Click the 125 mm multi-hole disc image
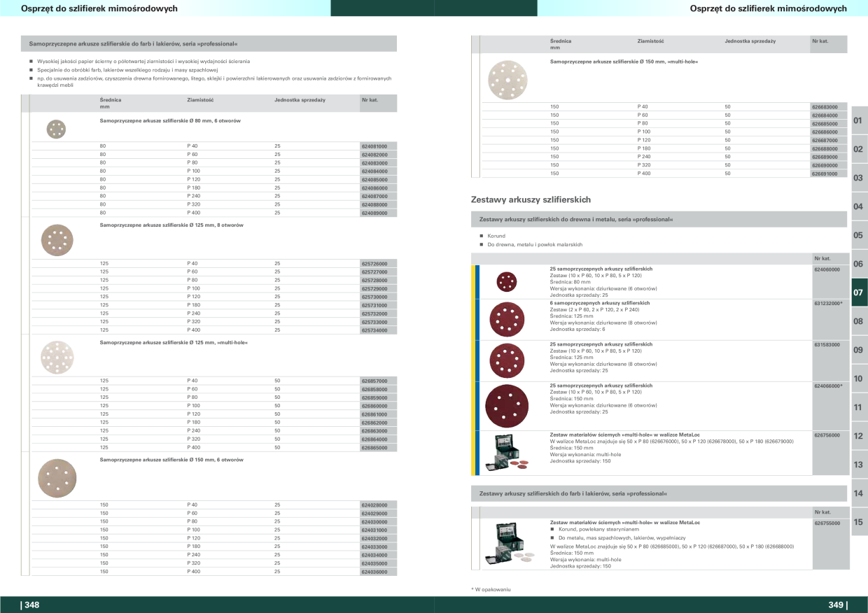Image resolution: width=868 pixels, height=613 pixels. (57, 356)
